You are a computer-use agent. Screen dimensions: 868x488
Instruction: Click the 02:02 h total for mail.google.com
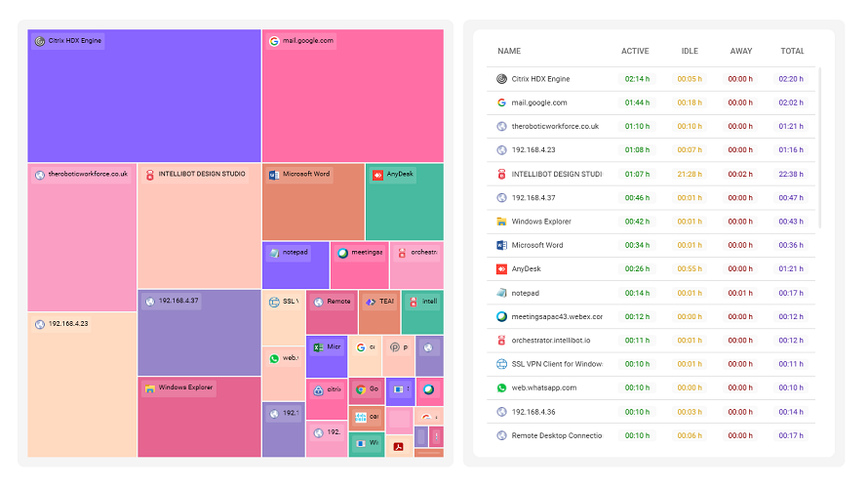tap(791, 103)
